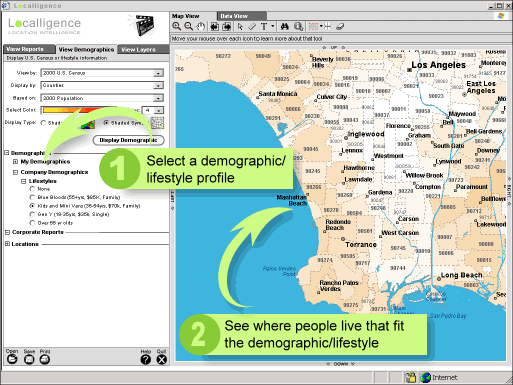Select the None lifestyle radio button

tap(32, 189)
